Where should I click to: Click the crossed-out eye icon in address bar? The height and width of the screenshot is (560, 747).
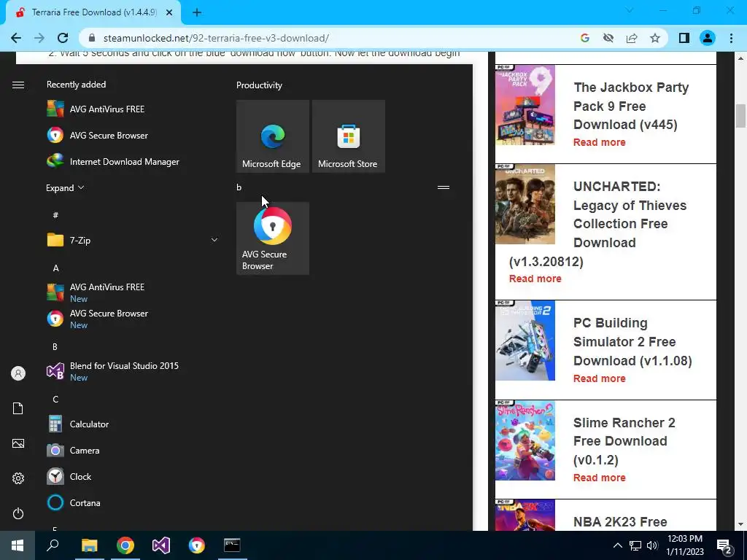point(608,38)
